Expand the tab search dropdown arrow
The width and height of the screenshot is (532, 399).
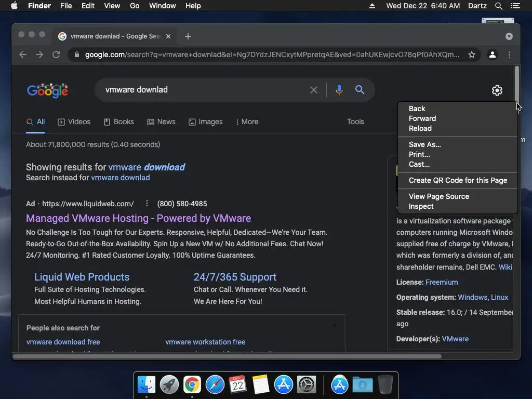tap(509, 36)
